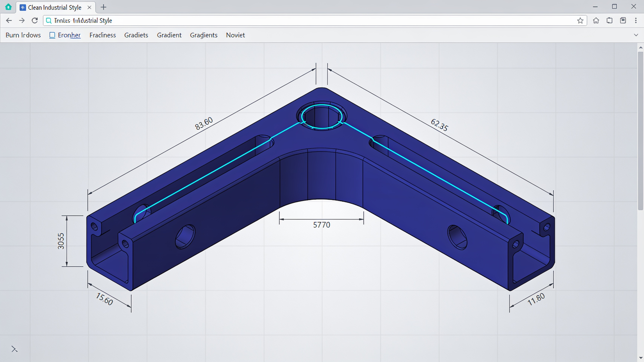
Task: Open the Noviet bookmark
Action: click(x=235, y=35)
